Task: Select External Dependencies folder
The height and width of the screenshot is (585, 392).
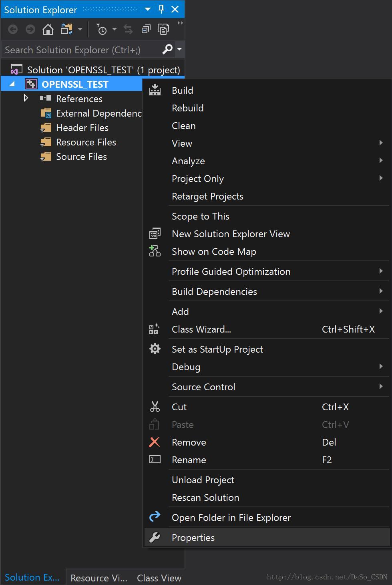Action: (x=99, y=113)
